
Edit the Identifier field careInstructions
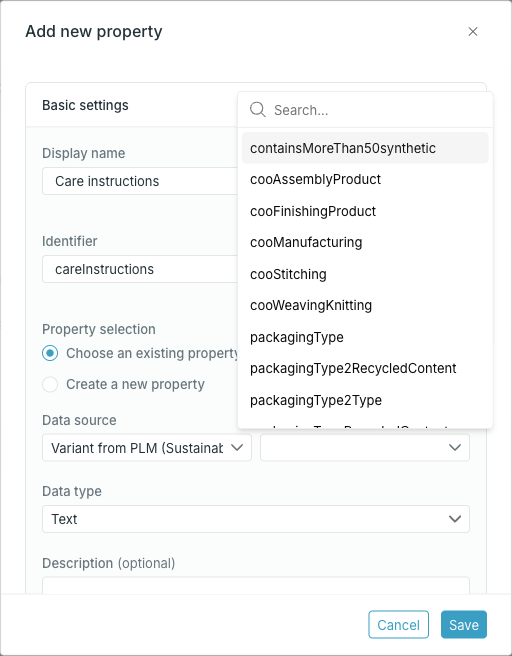140,269
